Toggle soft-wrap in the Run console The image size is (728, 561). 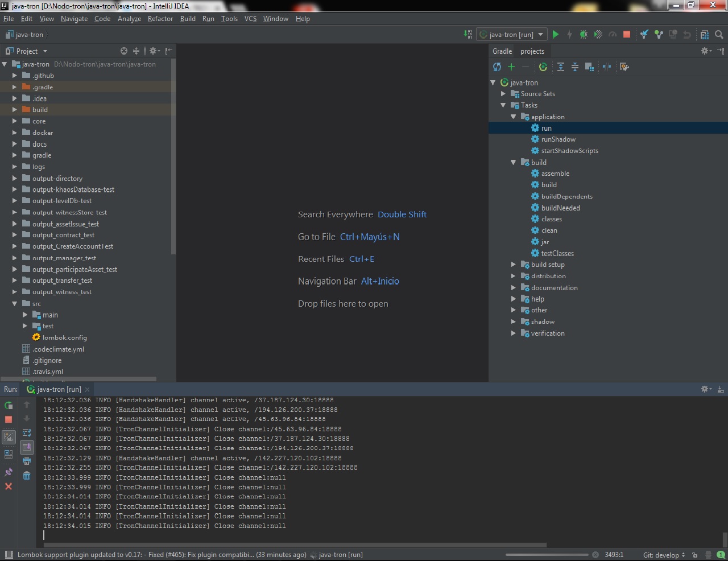click(27, 433)
